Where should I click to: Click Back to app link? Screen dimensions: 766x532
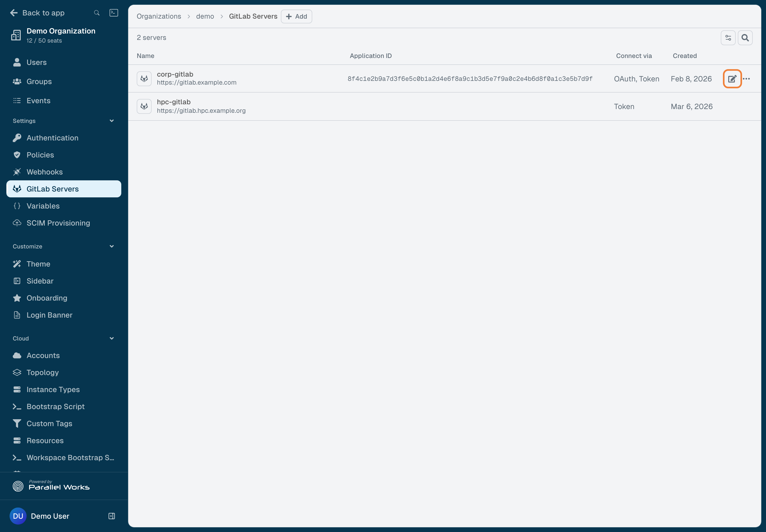pos(43,13)
